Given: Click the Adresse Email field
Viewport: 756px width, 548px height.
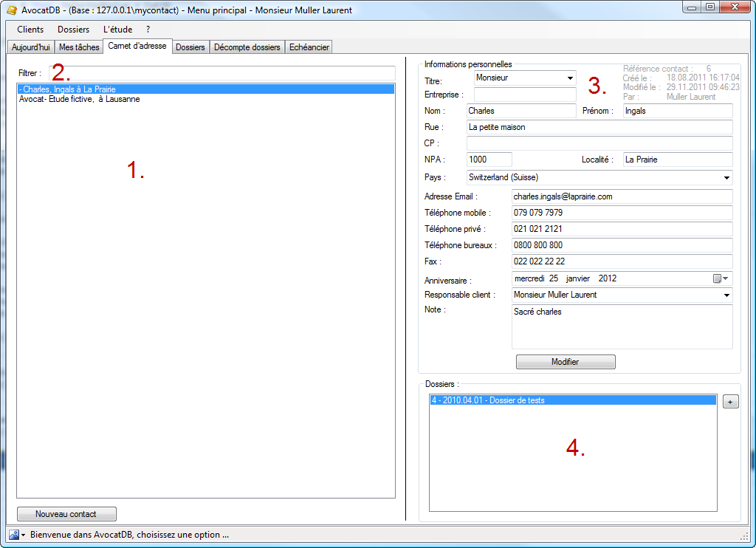Looking at the screenshot, I should coord(621,196).
